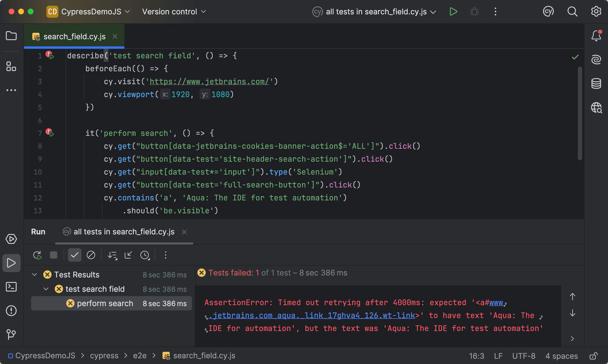Viewport: 608px width, 364px height.
Task: Open the Project folder tool window
Action: tap(11, 36)
